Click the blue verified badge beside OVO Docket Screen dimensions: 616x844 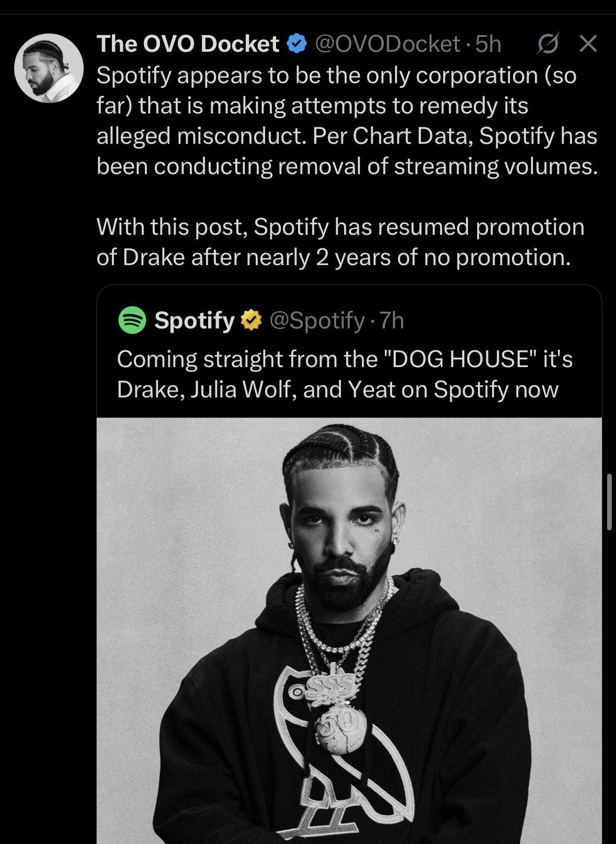[298, 44]
